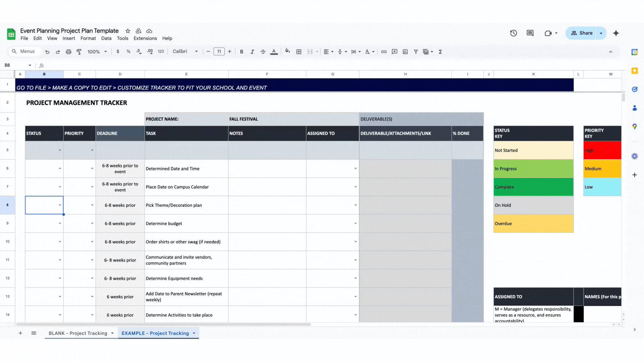Click the borders grid icon
This screenshot has width=644, height=362.
click(x=299, y=52)
